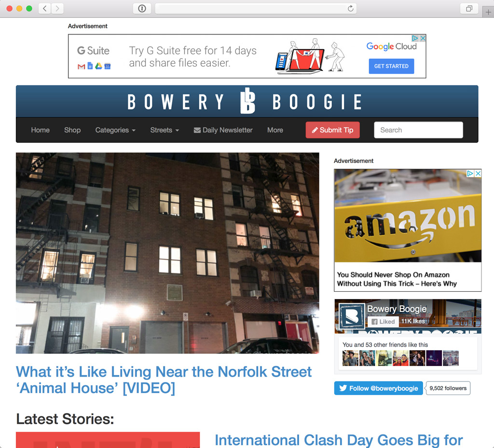Click the GET STARTED button in ad
494x448 pixels.
coord(391,66)
